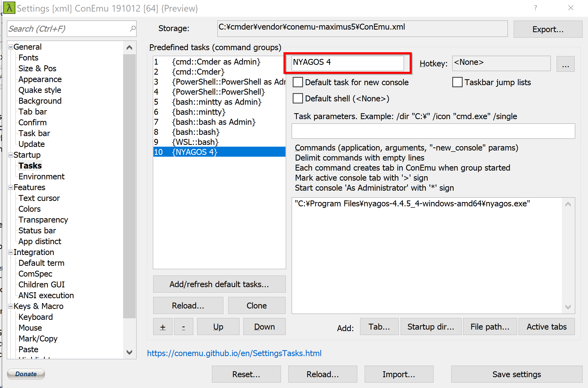Collapse the Integration tree node
This screenshot has width=588, height=388.
pyautogui.click(x=11, y=252)
